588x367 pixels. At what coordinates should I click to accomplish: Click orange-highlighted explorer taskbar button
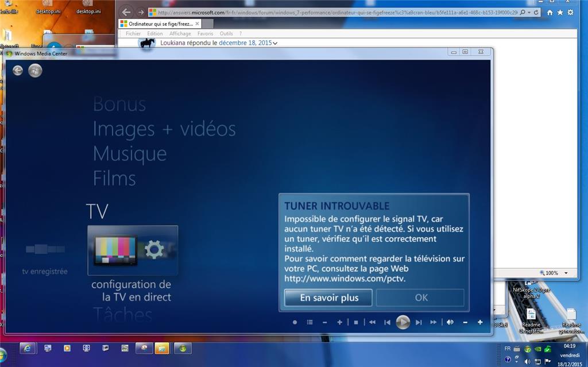[x=162, y=349]
